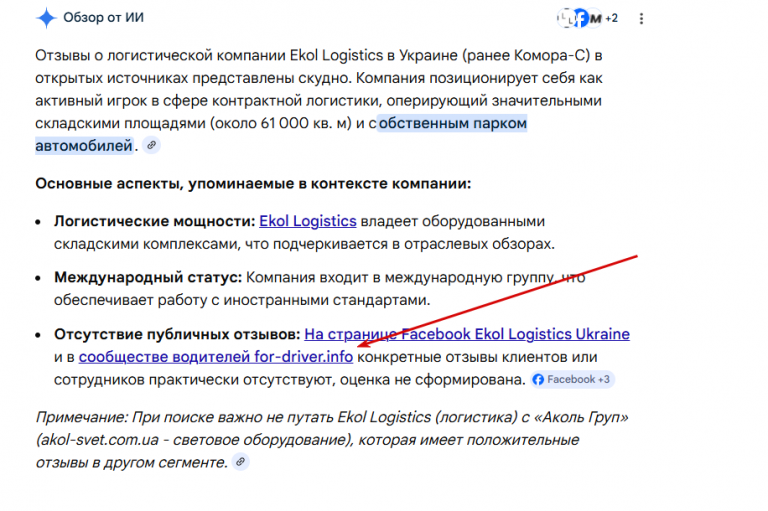
Task: Click the text Логистические мощности
Action: coord(155,221)
